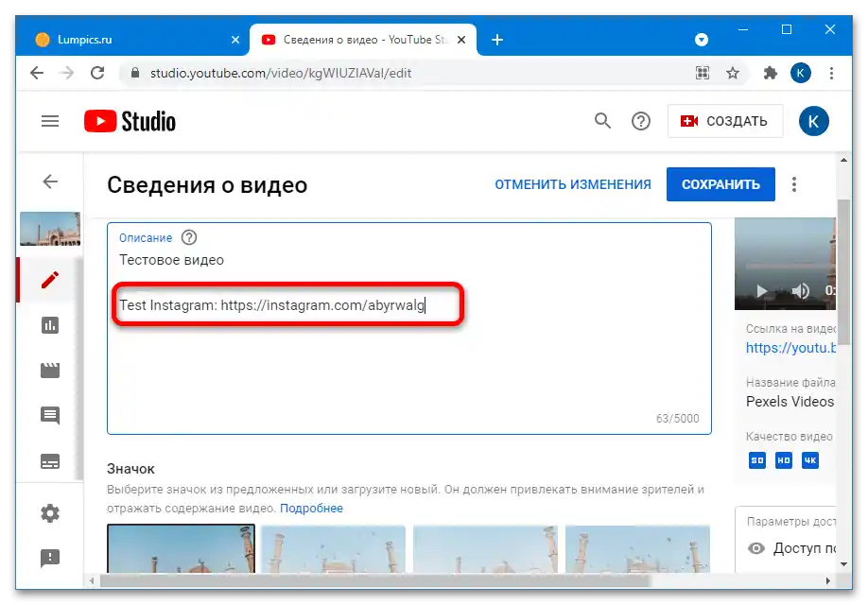Select the pencil details icon in sidebar
868x605 pixels.
[x=50, y=280]
